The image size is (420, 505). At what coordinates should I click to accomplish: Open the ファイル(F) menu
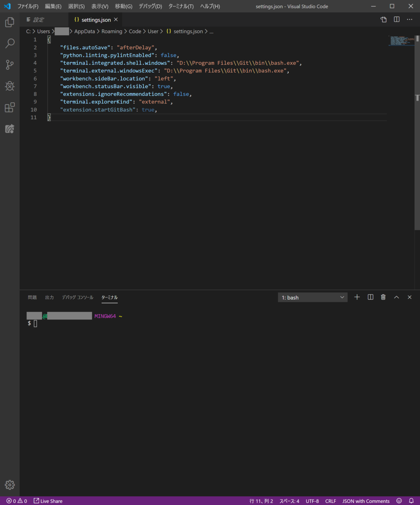pos(28,6)
